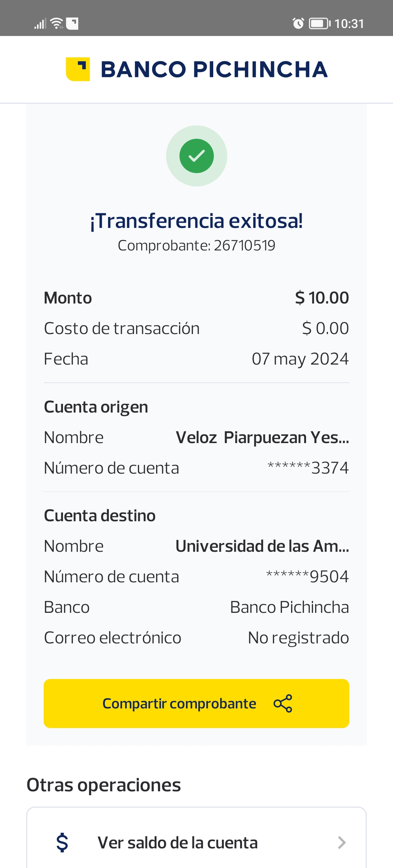The width and height of the screenshot is (393, 868).
Task: Open Ver saldo de la cuenta
Action: (178, 843)
